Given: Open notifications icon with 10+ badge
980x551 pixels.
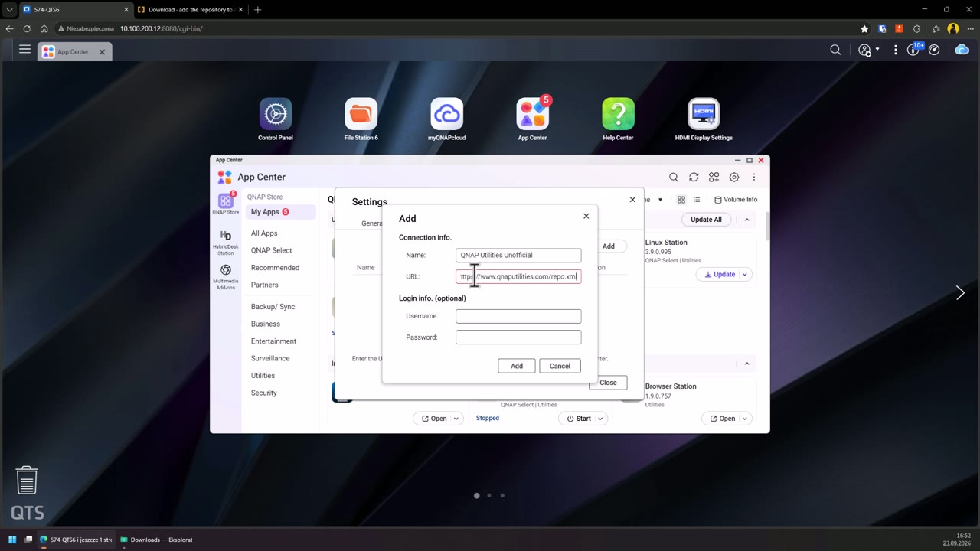Looking at the screenshot, I should [x=913, y=50].
